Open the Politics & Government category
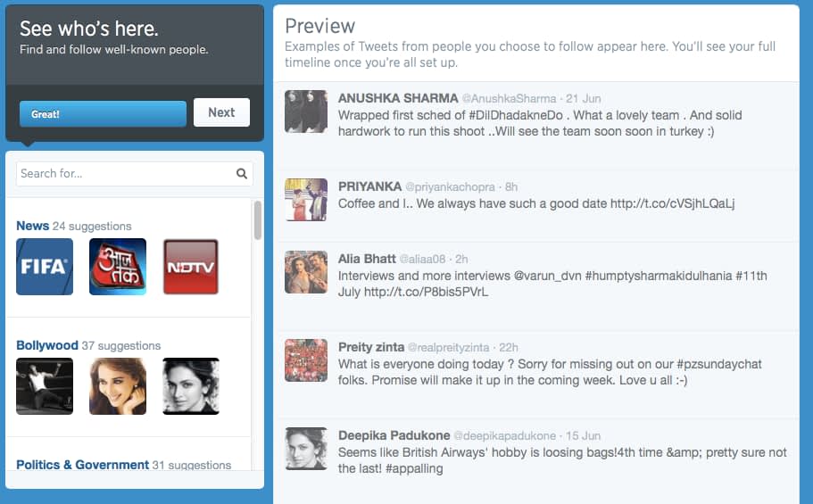Screen dimensions: 813x504 (82, 465)
